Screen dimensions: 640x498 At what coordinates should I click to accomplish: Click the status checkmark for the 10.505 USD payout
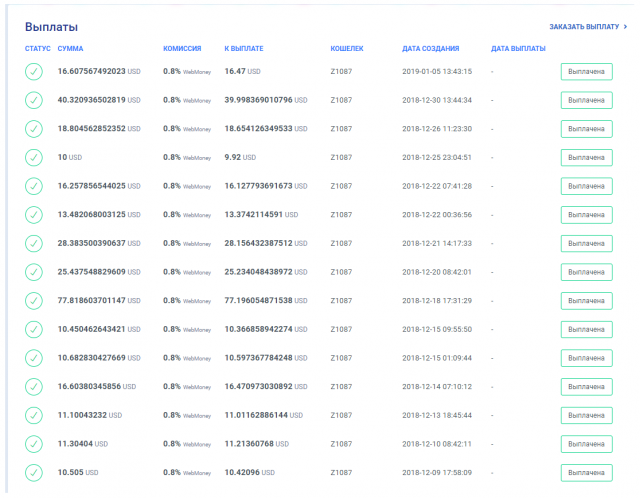34,472
